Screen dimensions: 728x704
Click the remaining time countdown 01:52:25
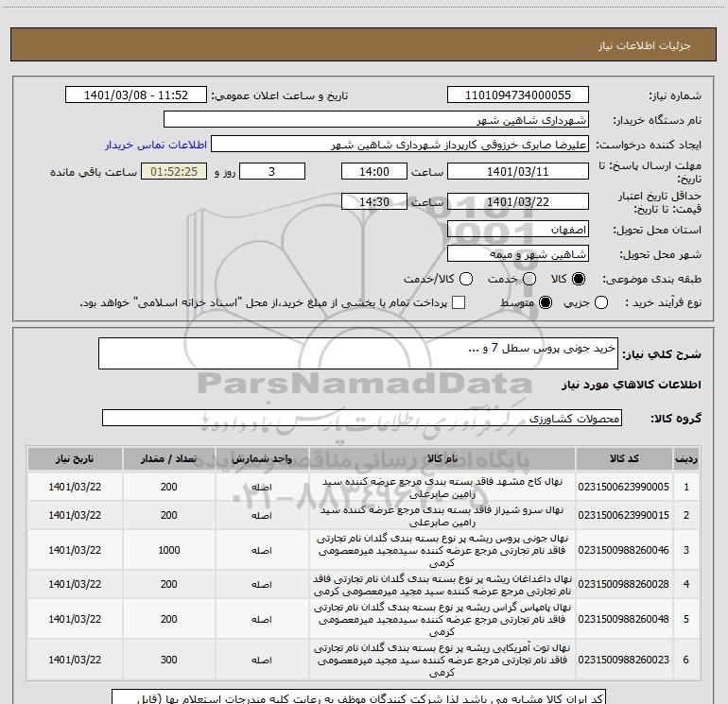[174, 171]
